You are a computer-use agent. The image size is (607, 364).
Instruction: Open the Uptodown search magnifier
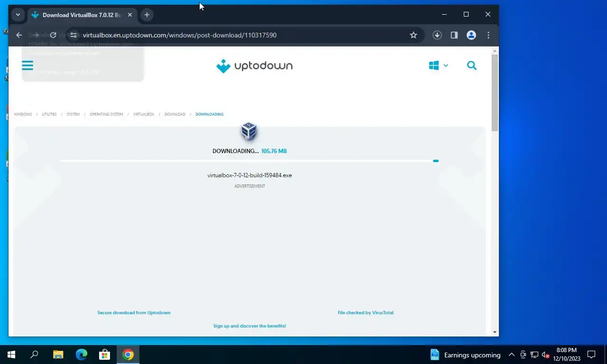pyautogui.click(x=471, y=65)
